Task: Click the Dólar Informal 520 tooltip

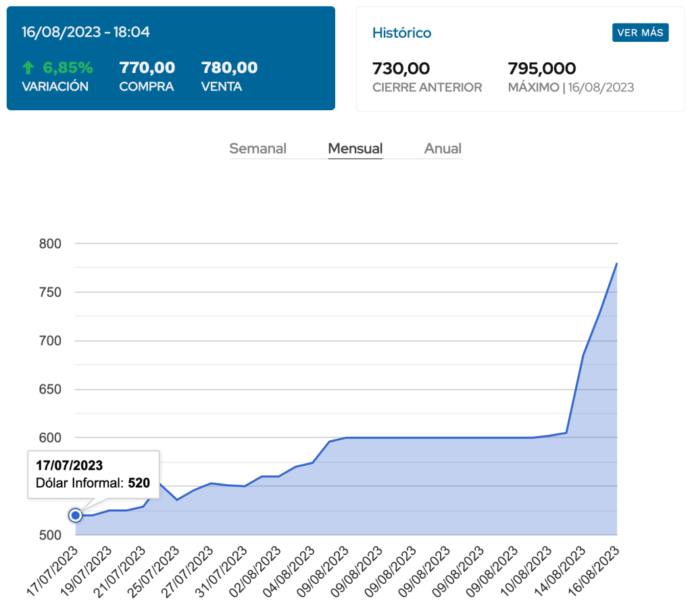Action: (x=93, y=475)
